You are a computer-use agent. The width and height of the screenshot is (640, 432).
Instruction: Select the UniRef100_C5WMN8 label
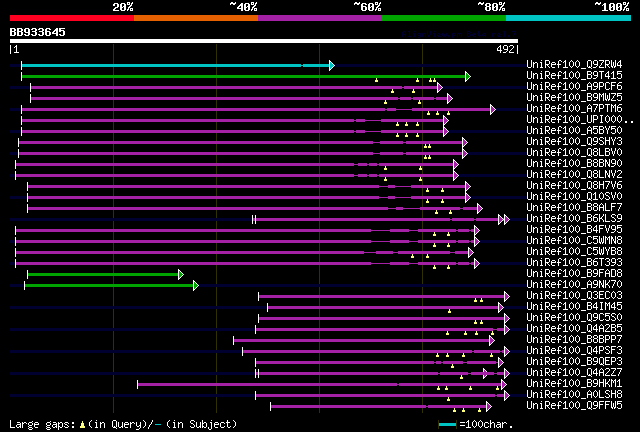(x=574, y=241)
